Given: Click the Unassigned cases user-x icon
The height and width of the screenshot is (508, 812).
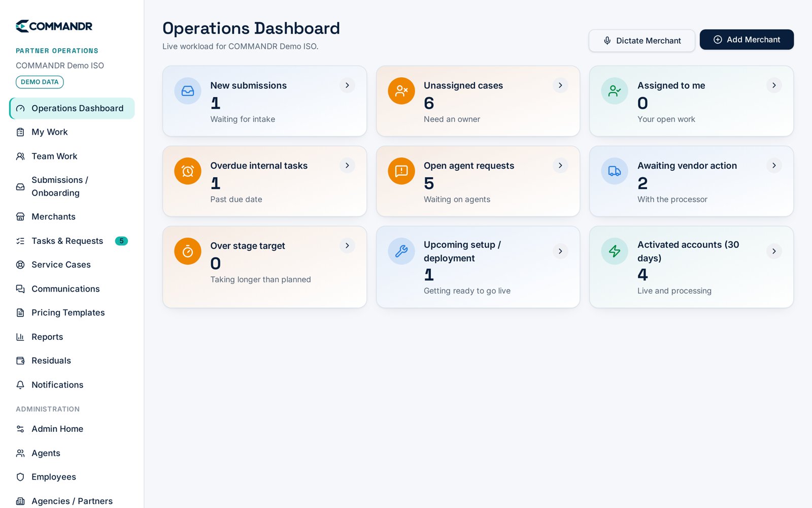Looking at the screenshot, I should click(401, 91).
